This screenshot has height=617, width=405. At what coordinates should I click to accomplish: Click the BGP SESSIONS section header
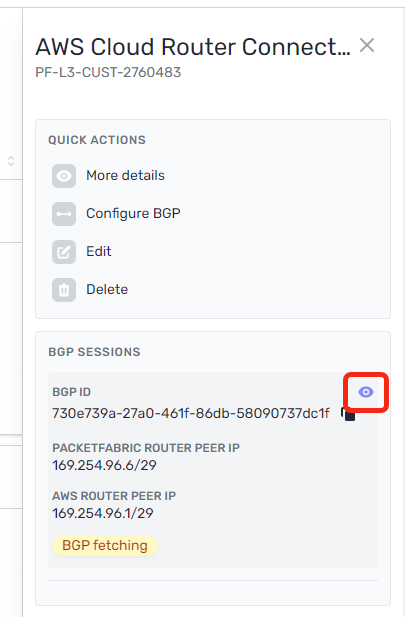94,352
